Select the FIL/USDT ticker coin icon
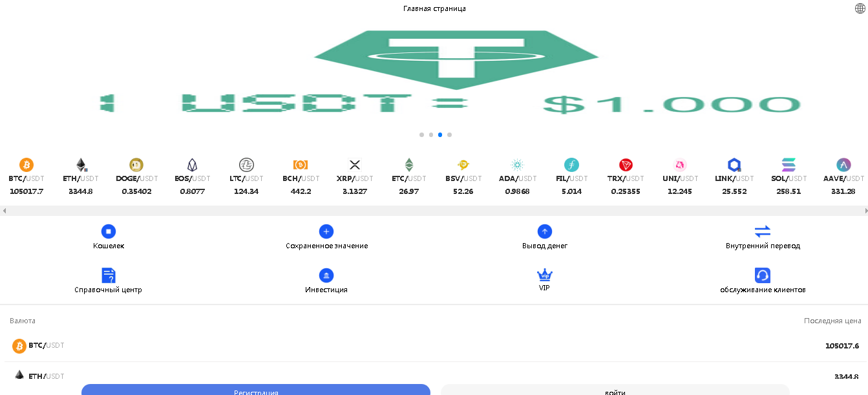This screenshot has height=395, width=868. pyautogui.click(x=571, y=165)
